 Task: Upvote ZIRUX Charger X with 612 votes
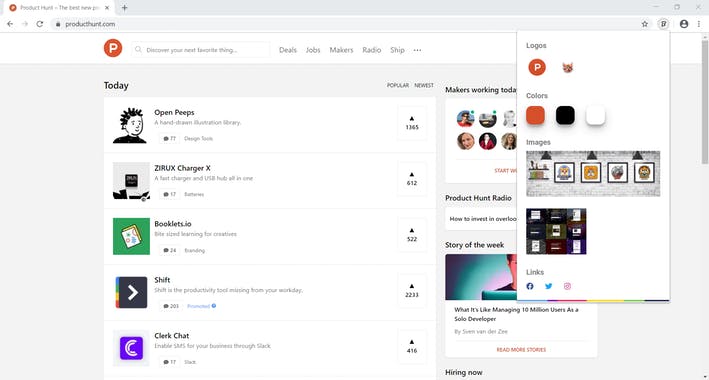tap(412, 179)
